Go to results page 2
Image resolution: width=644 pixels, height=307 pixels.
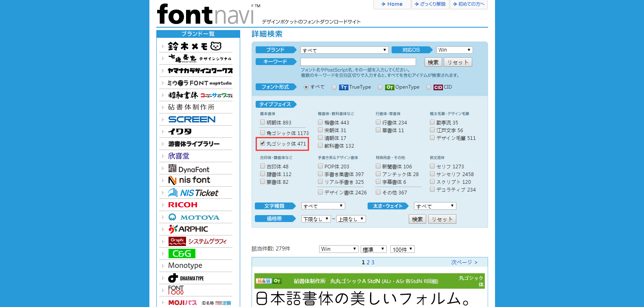pos(368,262)
